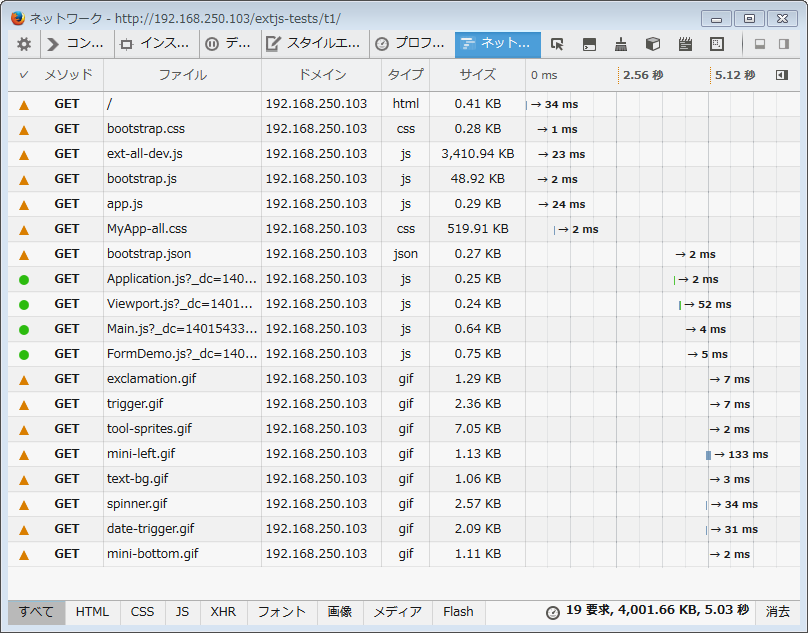Activate the element picker tool

pyautogui.click(x=557, y=44)
